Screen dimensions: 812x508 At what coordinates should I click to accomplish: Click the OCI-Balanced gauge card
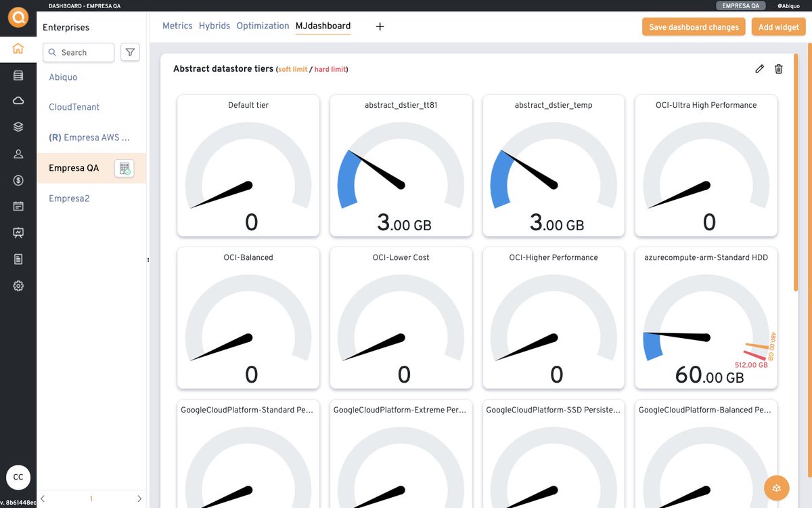(x=248, y=318)
